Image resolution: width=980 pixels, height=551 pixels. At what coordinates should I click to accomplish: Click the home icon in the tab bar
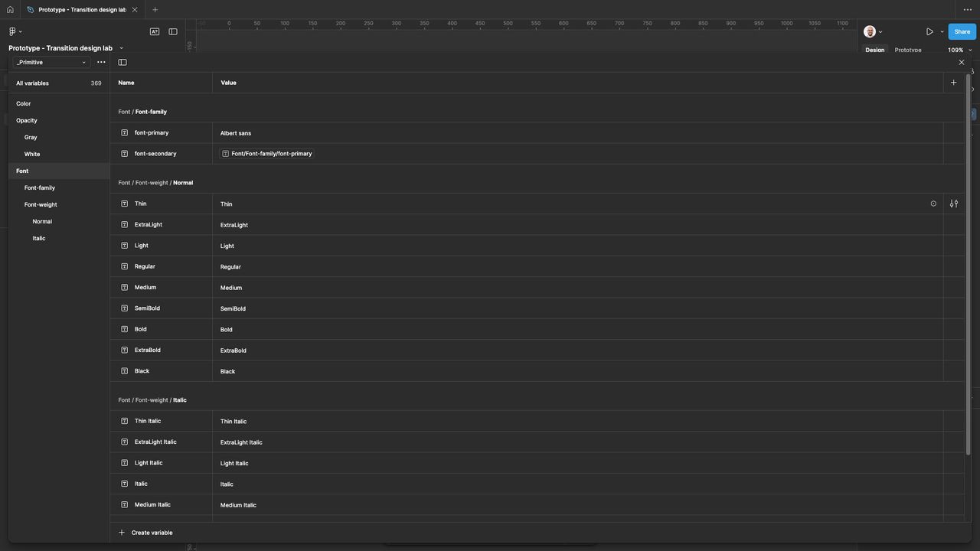[x=10, y=10]
